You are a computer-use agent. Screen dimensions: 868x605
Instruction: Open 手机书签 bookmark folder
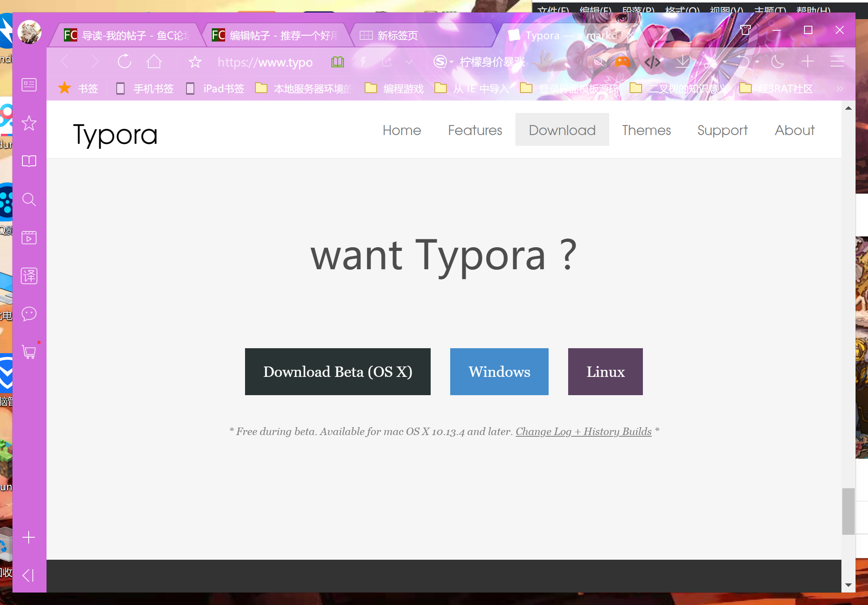[145, 88]
